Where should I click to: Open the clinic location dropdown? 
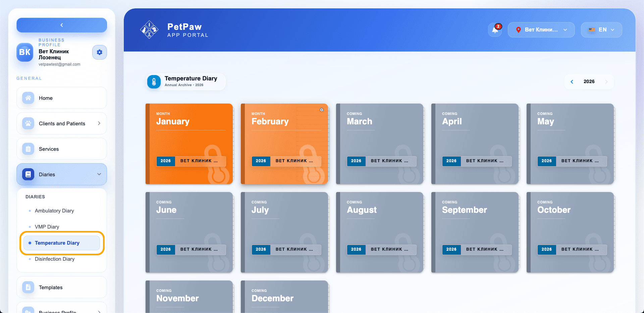tap(541, 30)
